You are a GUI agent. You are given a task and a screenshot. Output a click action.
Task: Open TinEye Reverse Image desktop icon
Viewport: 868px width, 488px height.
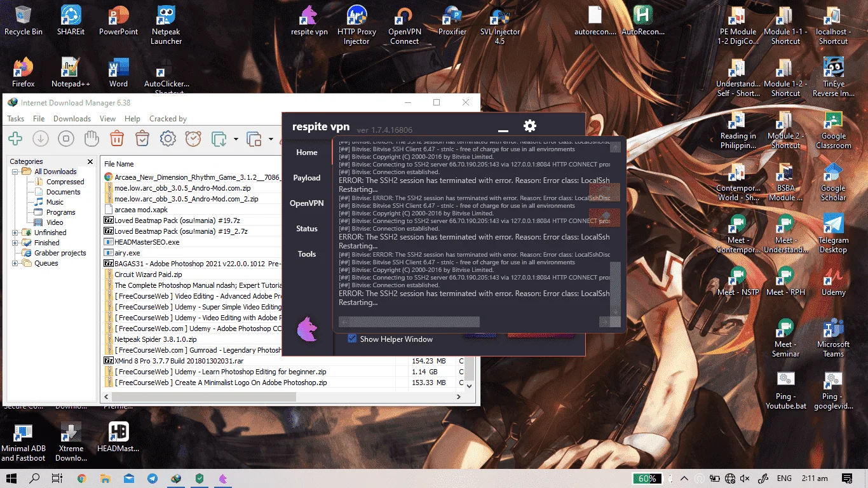click(833, 77)
